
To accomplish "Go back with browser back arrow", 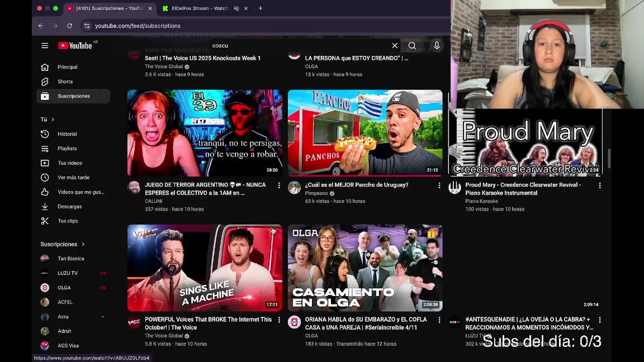I will [41, 26].
